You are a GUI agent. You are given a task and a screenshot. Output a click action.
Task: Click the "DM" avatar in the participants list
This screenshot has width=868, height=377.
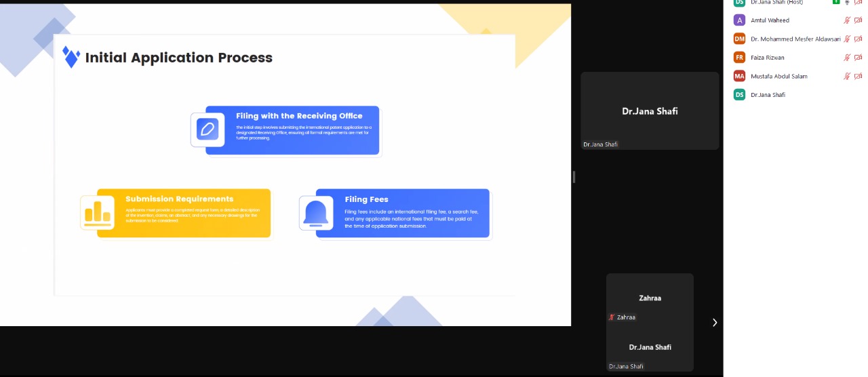[x=739, y=39]
